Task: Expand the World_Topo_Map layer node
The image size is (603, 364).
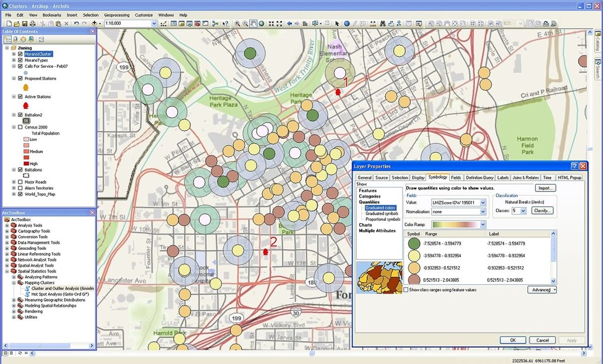Action: 14,194
